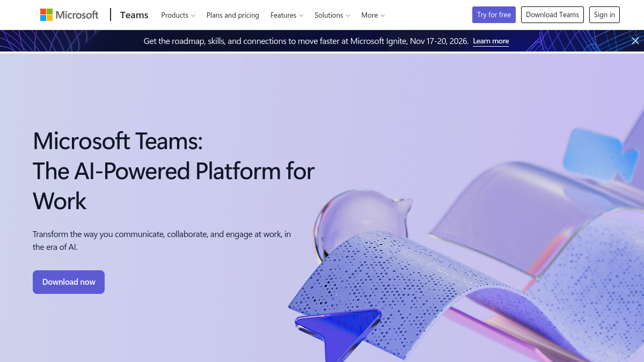Expand the More menu

tap(373, 15)
